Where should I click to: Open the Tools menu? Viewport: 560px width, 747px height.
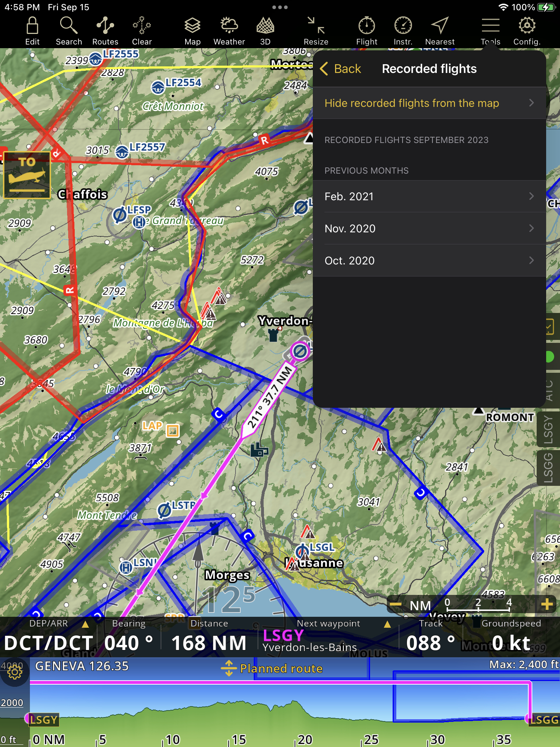[x=490, y=31]
